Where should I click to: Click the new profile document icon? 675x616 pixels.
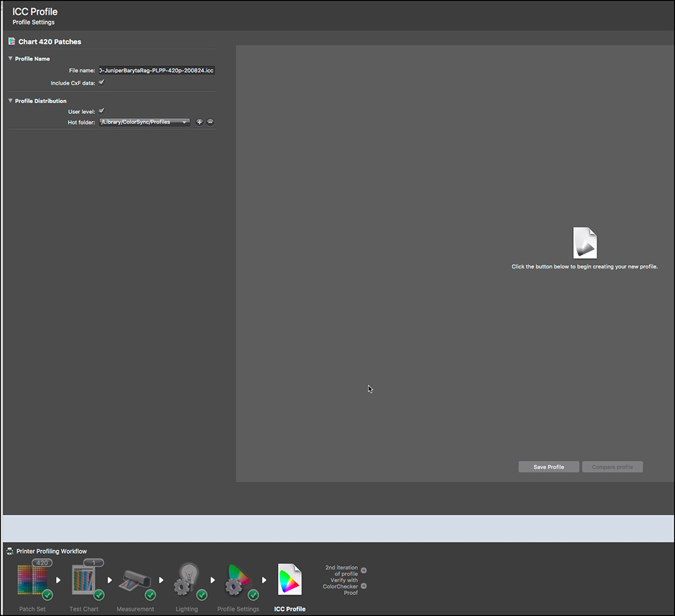pyautogui.click(x=585, y=243)
